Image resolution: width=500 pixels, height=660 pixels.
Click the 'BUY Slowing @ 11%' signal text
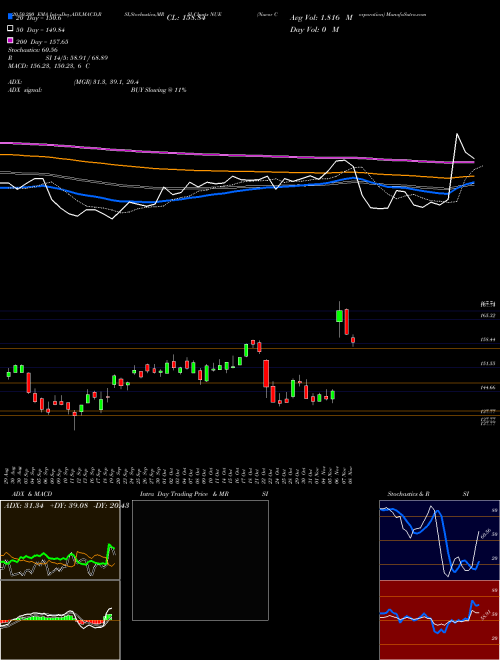tap(158, 90)
